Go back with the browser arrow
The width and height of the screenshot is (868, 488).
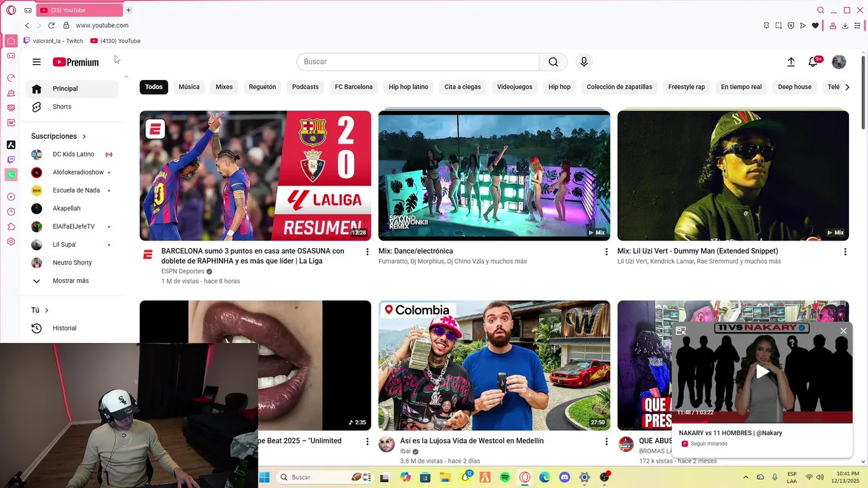(x=27, y=25)
